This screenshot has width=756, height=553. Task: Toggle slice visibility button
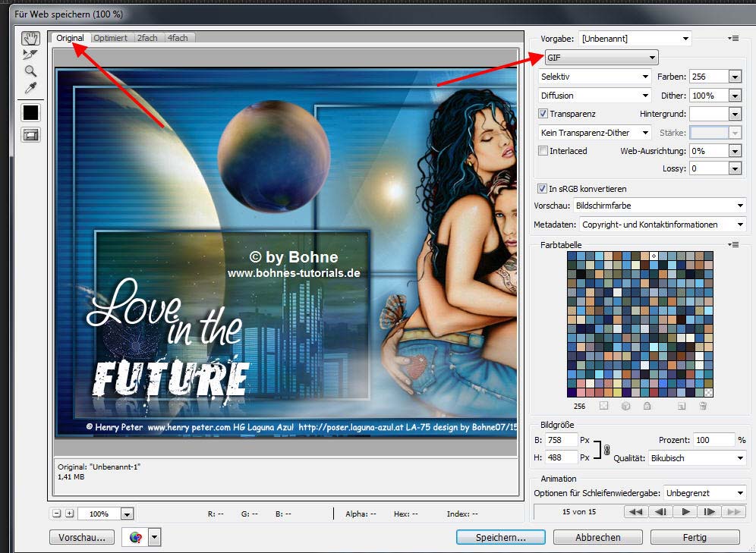[31, 134]
